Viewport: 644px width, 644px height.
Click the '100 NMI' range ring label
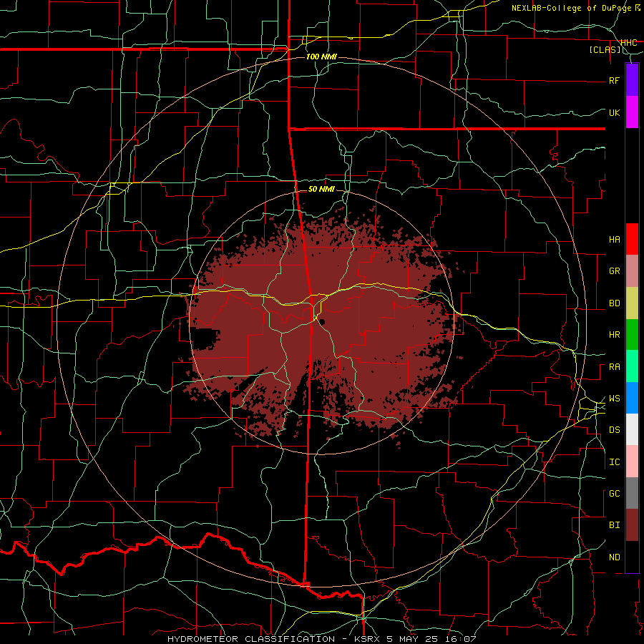coord(321,57)
